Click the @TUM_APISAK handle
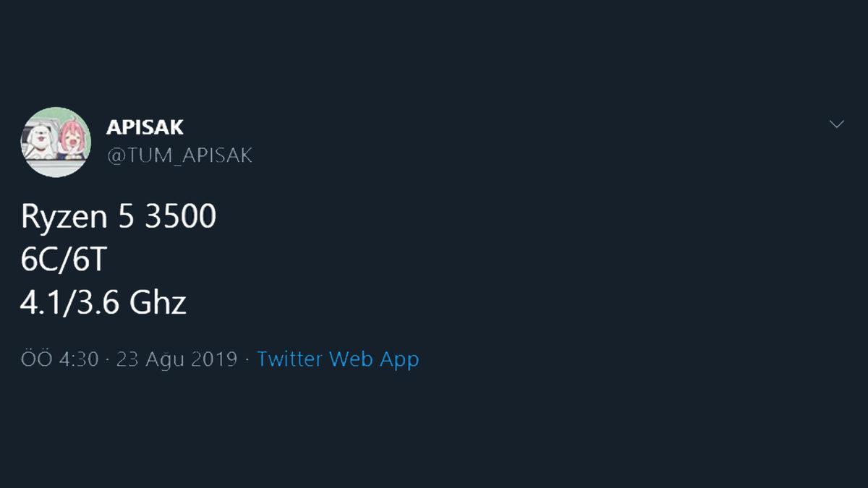Image resolution: width=868 pixels, height=488 pixels. (x=179, y=155)
